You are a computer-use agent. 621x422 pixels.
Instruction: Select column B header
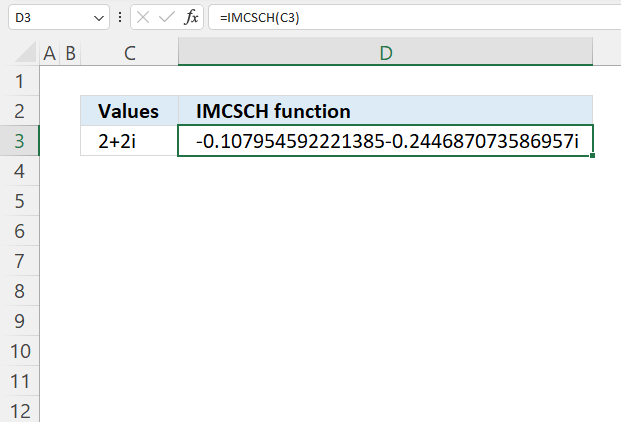(x=70, y=52)
